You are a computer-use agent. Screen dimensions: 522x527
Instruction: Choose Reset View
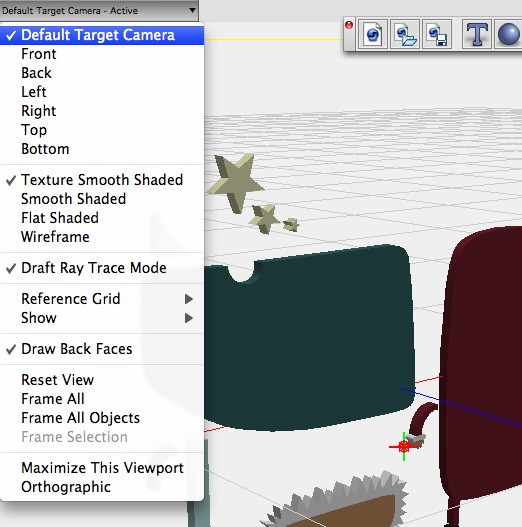(102, 380)
